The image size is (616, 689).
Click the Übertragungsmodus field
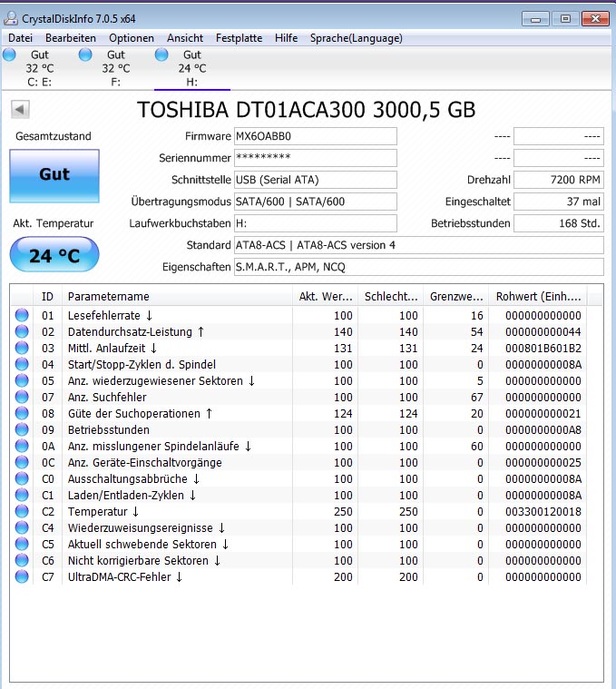(315, 202)
